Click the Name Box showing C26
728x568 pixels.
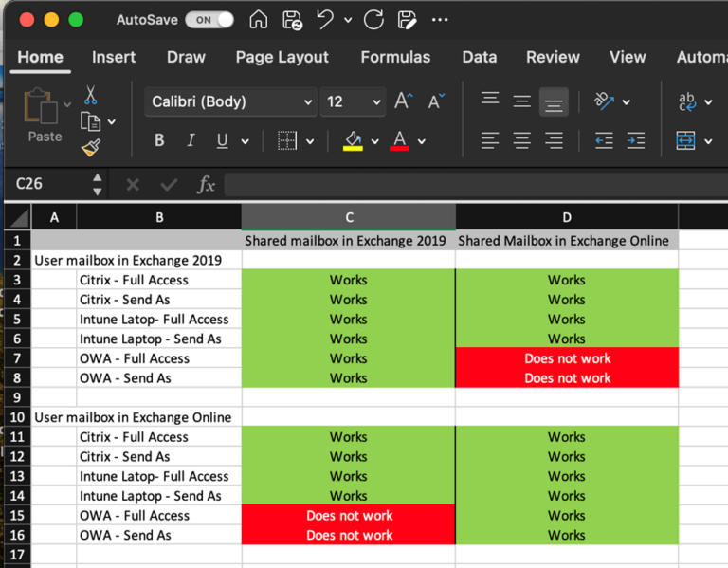47,184
